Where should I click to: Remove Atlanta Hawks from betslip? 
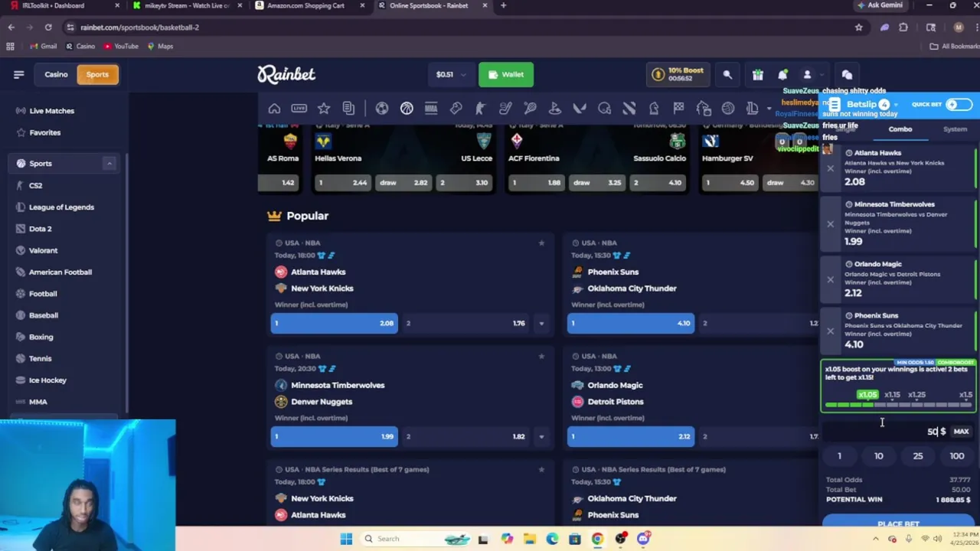(830, 168)
